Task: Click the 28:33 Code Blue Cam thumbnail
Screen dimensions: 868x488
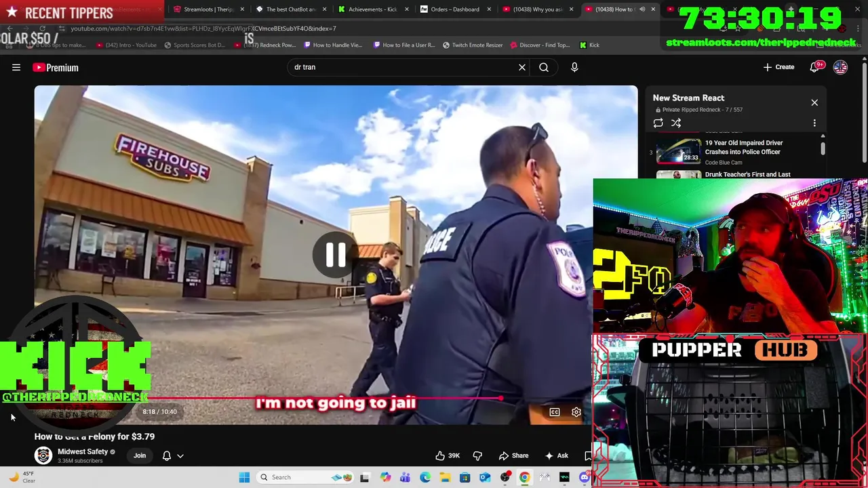Action: 678,150
